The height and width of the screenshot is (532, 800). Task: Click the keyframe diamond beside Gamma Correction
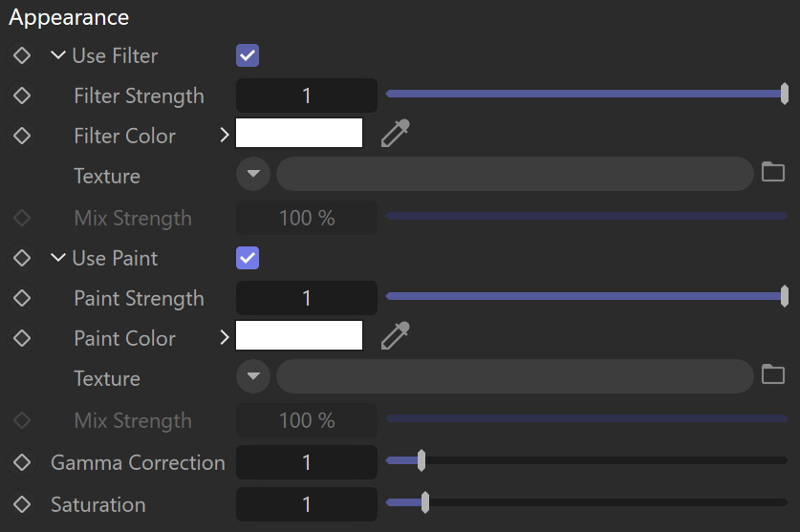[22, 462]
